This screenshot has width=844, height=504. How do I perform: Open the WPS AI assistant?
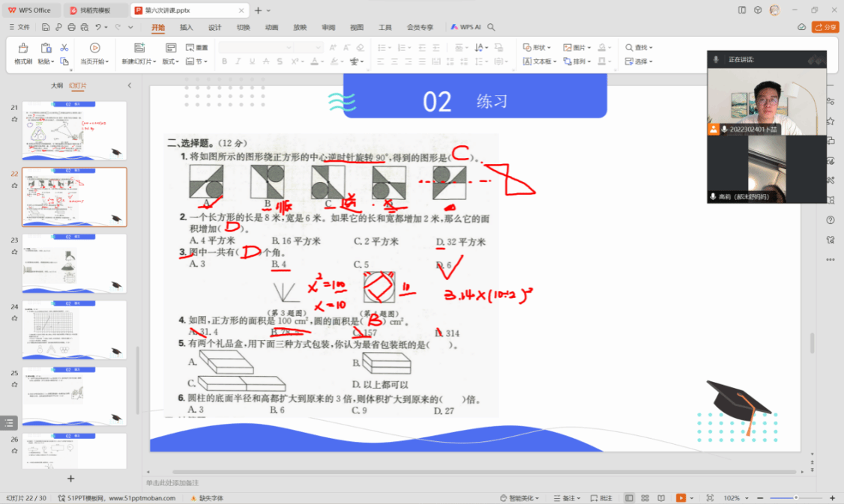tap(465, 27)
